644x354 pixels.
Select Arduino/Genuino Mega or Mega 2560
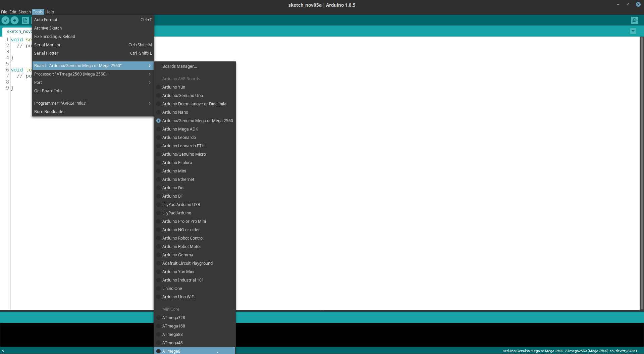click(195, 121)
